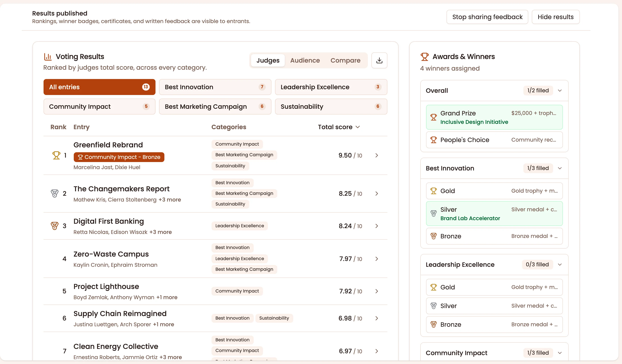Collapse the Best Innovation awards section

(560, 168)
